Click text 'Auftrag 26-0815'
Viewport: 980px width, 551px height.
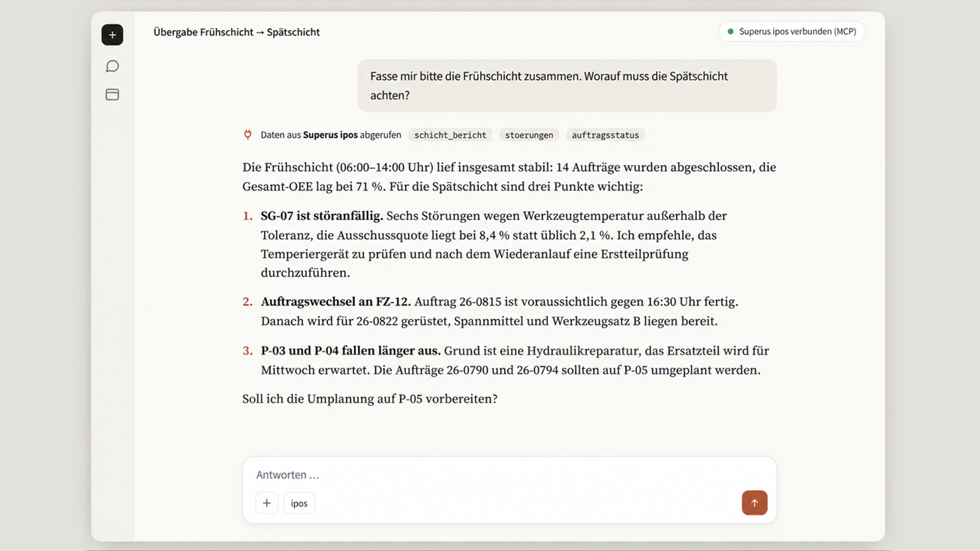tap(458, 302)
